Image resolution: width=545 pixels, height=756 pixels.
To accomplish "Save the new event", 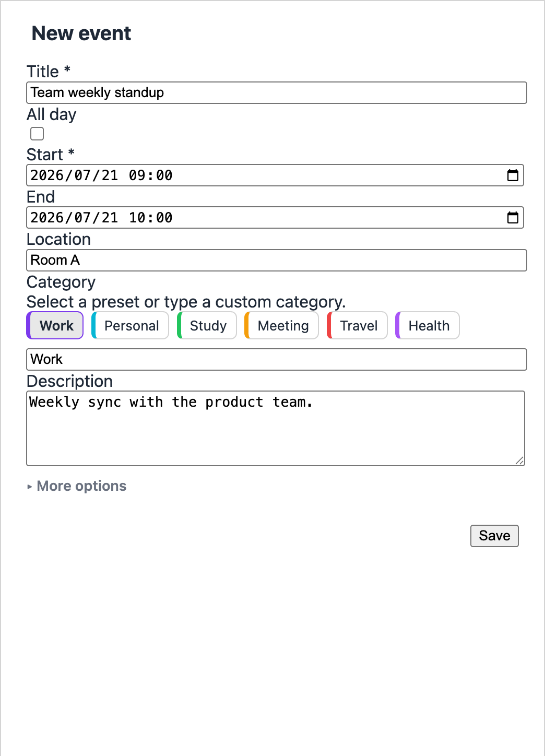I will [494, 536].
